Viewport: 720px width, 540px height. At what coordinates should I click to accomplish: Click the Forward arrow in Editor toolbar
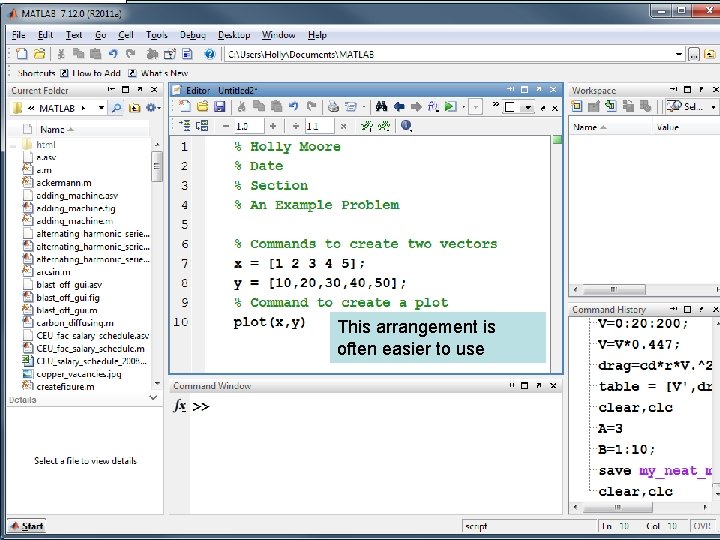click(416, 107)
